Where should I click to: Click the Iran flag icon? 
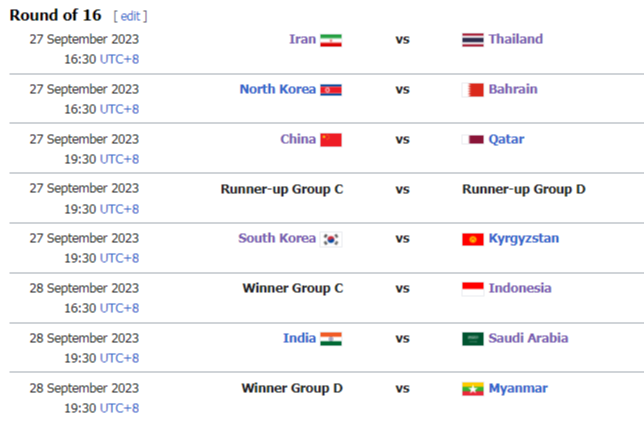(331, 40)
